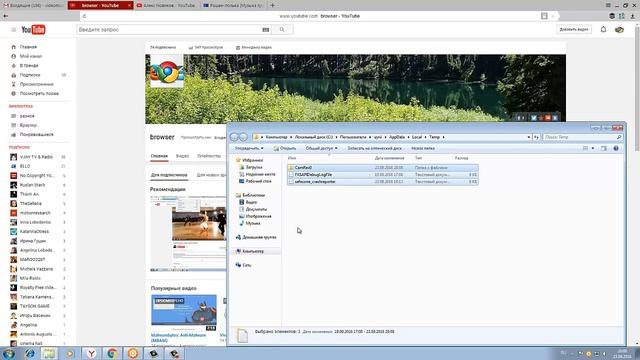This screenshot has width=640, height=360.
Task: Click the Chrome channel avatar on banner
Action: pos(167,71)
